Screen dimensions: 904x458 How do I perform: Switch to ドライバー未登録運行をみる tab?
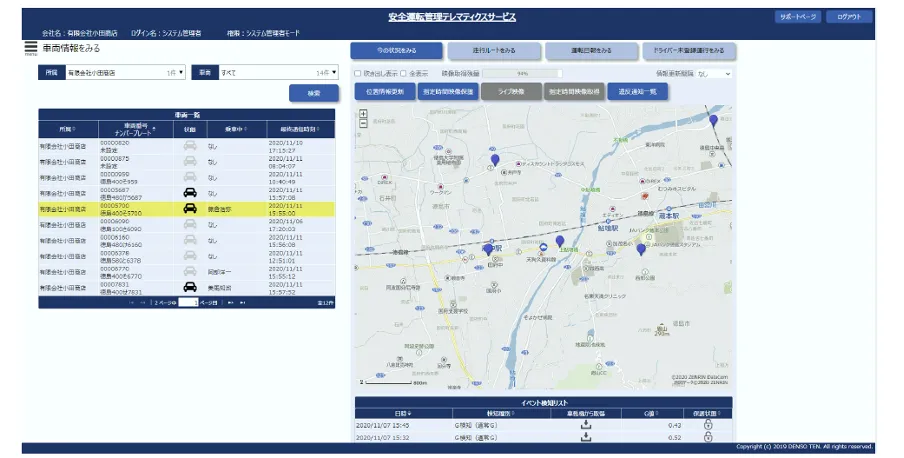pos(689,51)
